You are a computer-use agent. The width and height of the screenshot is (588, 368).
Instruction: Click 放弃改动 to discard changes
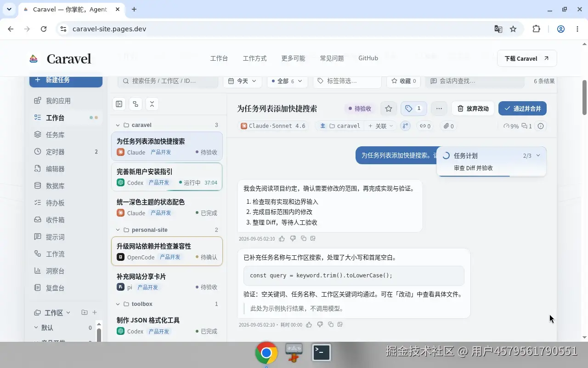coord(473,109)
